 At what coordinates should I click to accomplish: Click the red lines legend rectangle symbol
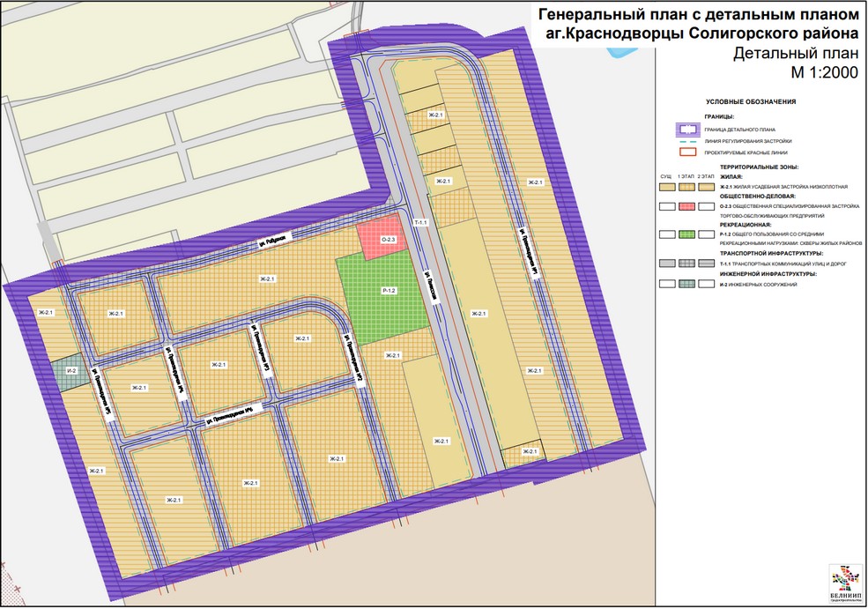[687, 152]
